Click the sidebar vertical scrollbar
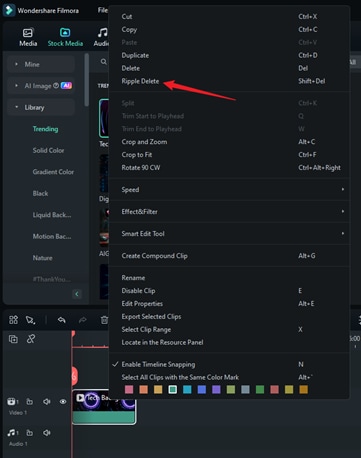Image resolution: width=361 pixels, height=458 pixels. (x=87, y=80)
